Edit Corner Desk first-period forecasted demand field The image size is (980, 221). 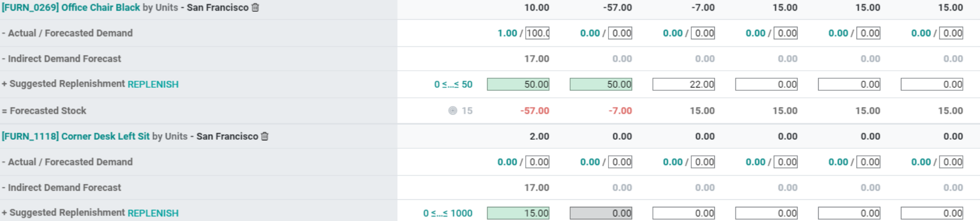[537, 162]
